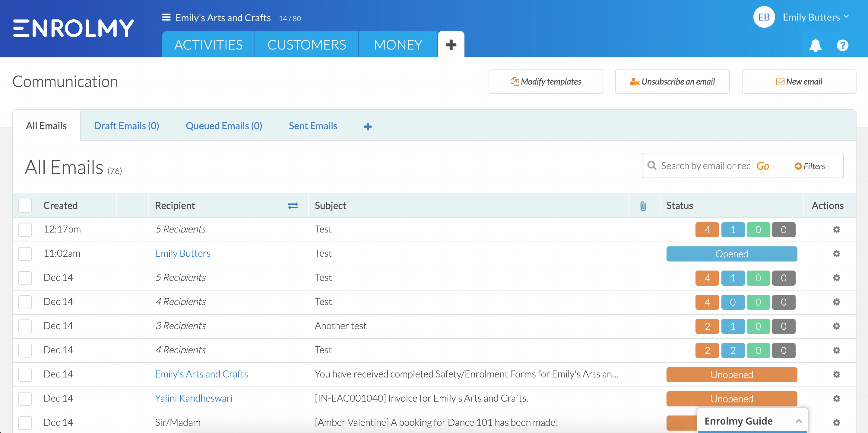Click the New email envelope icon
Image resolution: width=868 pixels, height=433 pixels.
[779, 82]
